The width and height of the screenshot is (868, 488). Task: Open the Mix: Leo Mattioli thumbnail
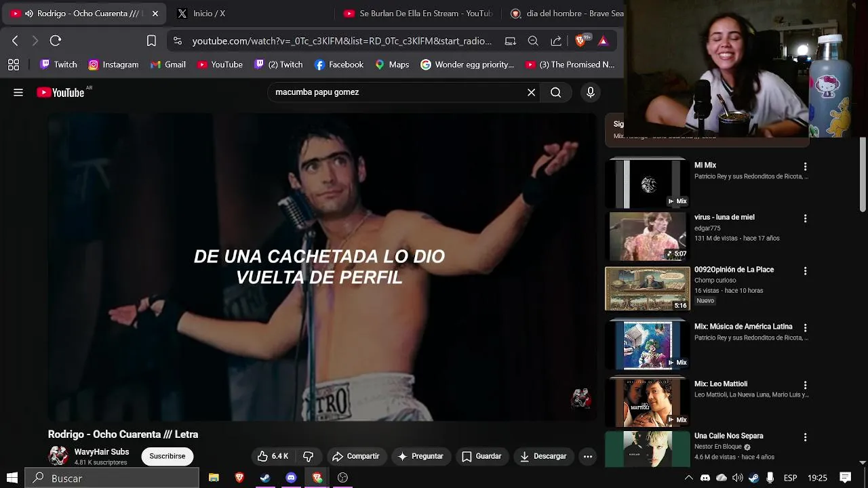click(x=648, y=403)
